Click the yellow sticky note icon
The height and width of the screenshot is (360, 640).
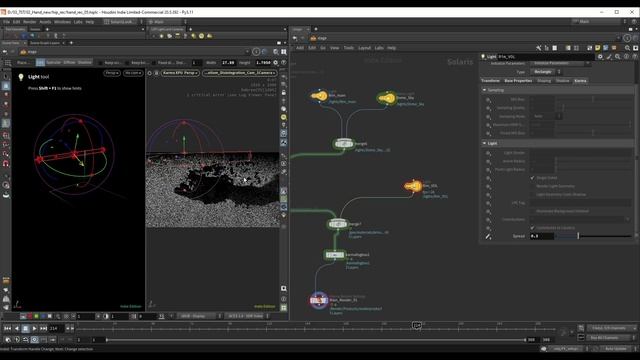click(x=598, y=48)
